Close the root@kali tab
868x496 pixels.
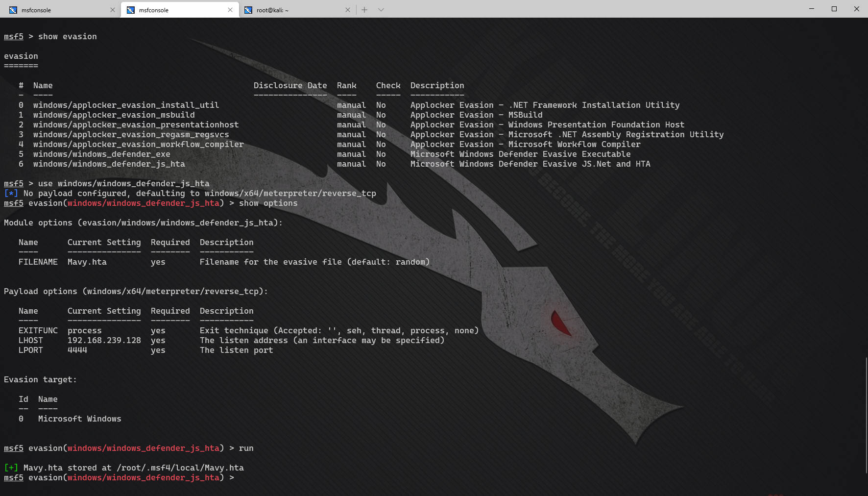tap(348, 10)
